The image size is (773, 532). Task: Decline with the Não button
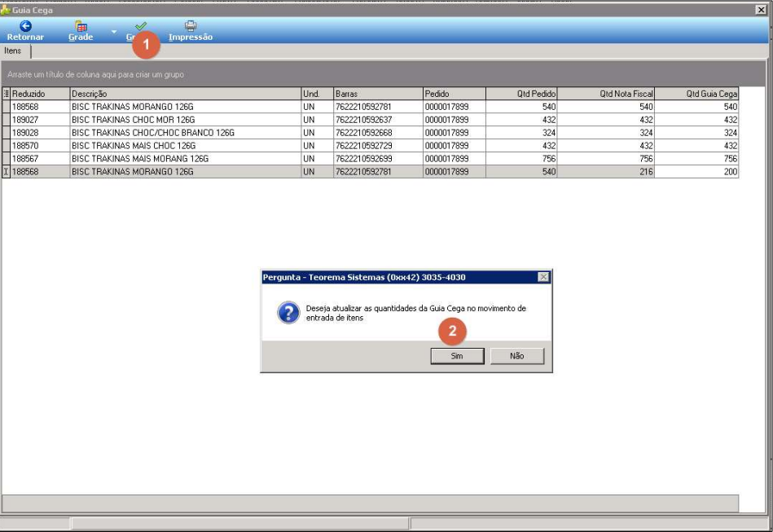coord(516,356)
